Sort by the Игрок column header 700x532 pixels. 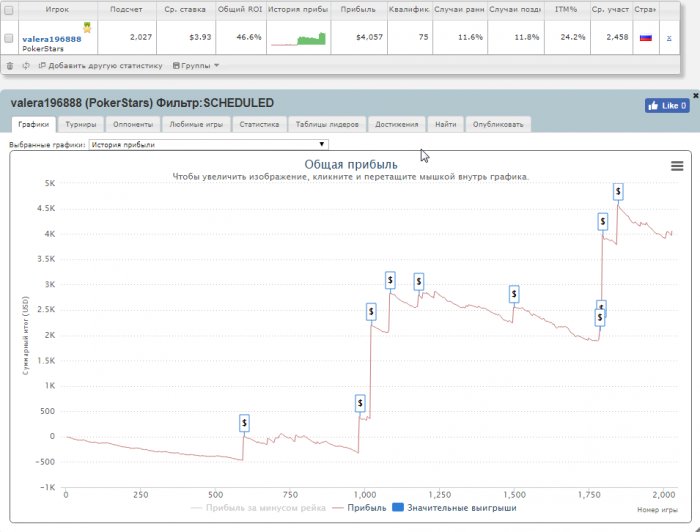(57, 9)
